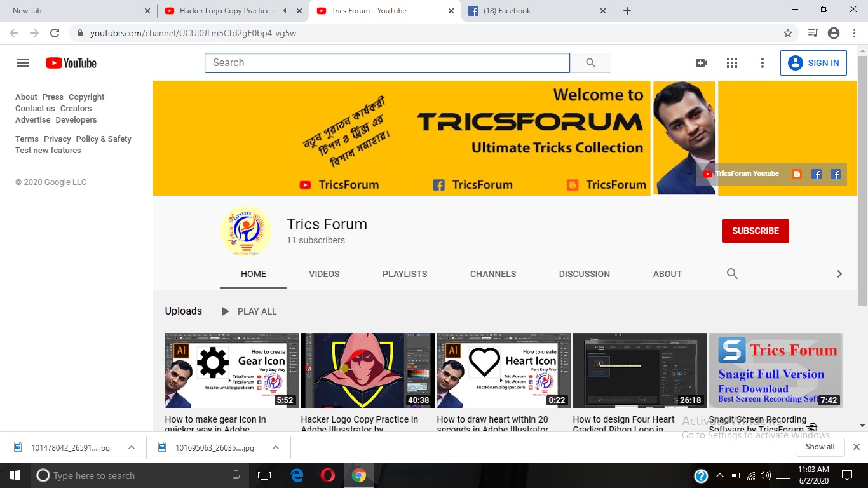Viewport: 868px width, 488px height.
Task: Click the browser forward arrow
Action: (34, 33)
